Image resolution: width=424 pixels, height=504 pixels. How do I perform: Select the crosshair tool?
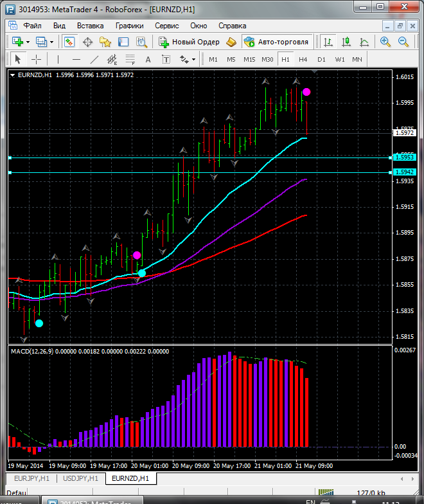pyautogui.click(x=37, y=59)
